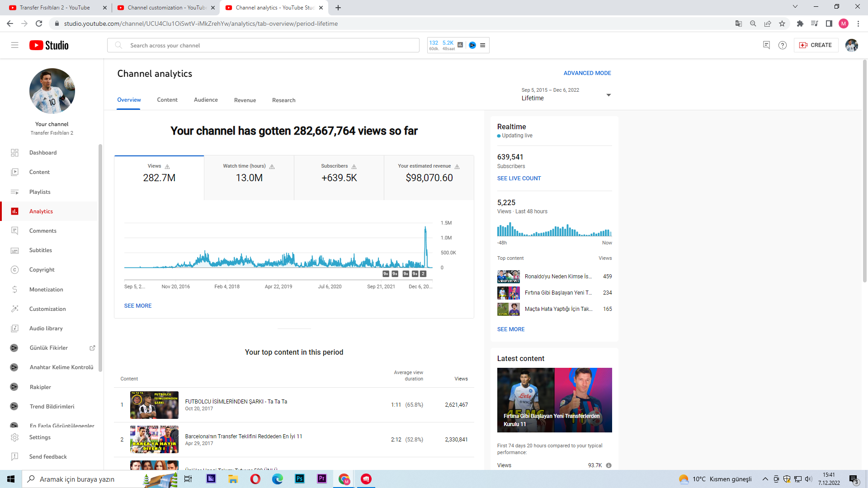Viewport: 868px width, 488px height.
Task: Open the Monetization dollar icon
Action: pos(14,290)
